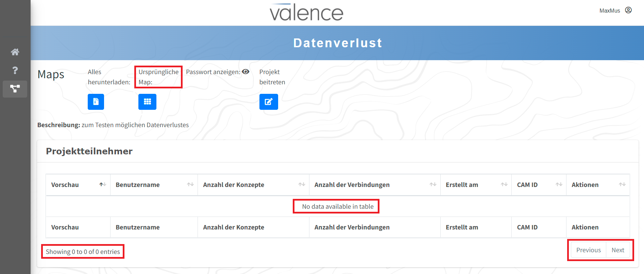Click the MaxMus username
The width and height of the screenshot is (644, 274).
point(610,11)
